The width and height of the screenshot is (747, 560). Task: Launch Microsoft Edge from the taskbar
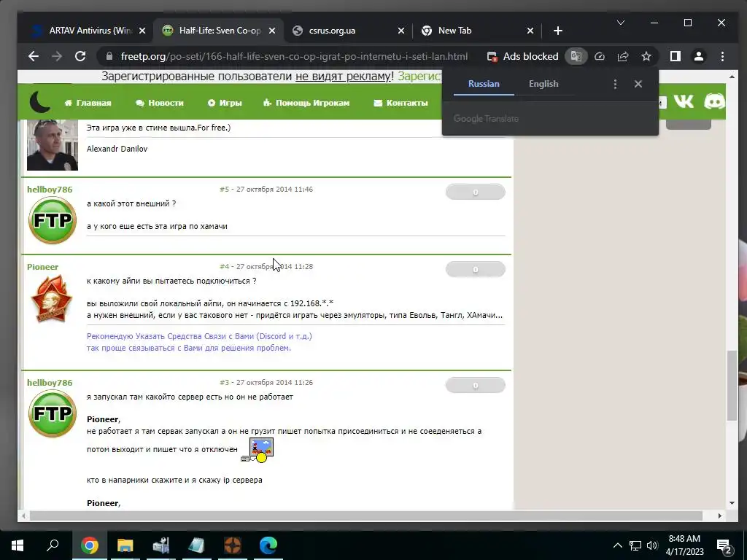(x=268, y=545)
